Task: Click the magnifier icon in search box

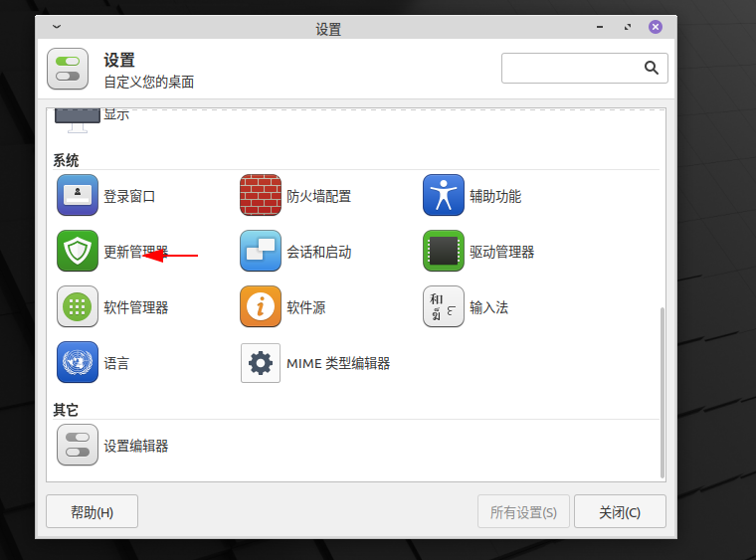Action: pos(652,68)
